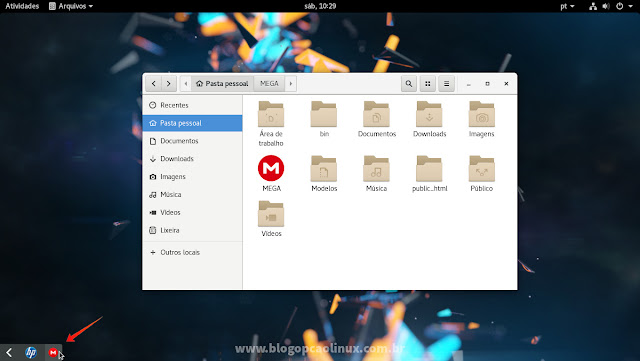This screenshot has width=640, height=361.
Task: Open Outros locais in the sidebar
Action: tap(192, 252)
